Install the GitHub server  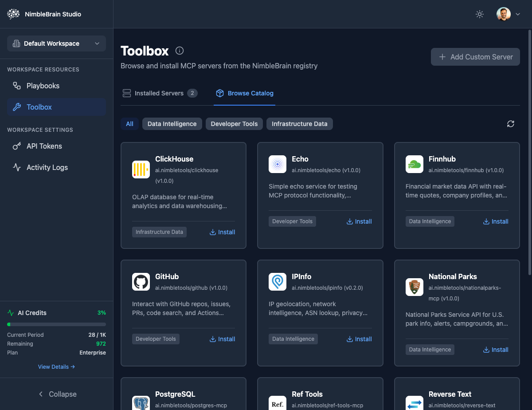[x=222, y=339]
